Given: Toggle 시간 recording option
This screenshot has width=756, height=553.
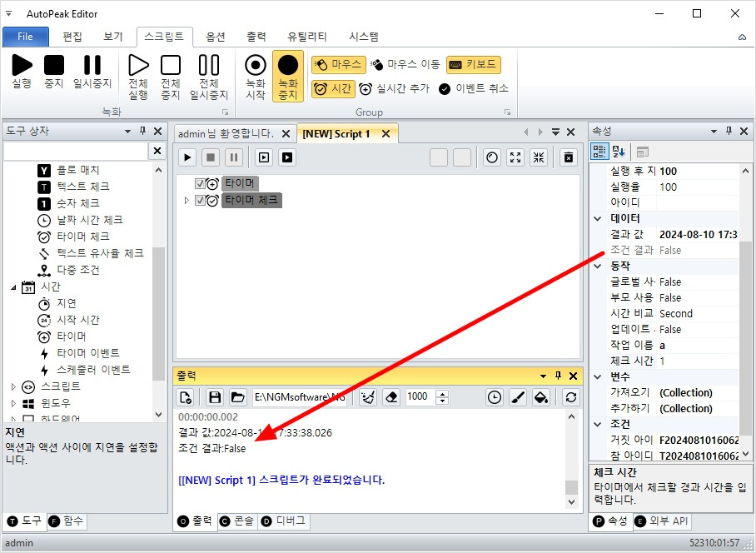Looking at the screenshot, I should (333, 89).
